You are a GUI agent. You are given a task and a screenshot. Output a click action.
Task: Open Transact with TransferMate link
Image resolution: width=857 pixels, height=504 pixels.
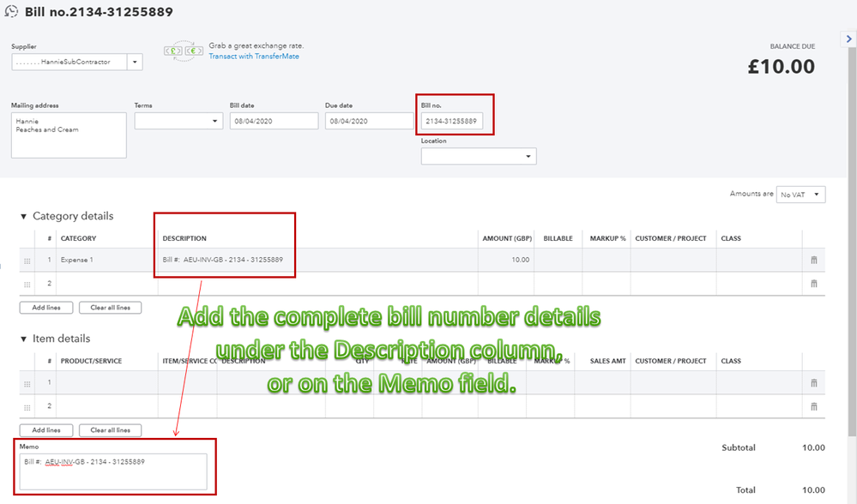(254, 57)
